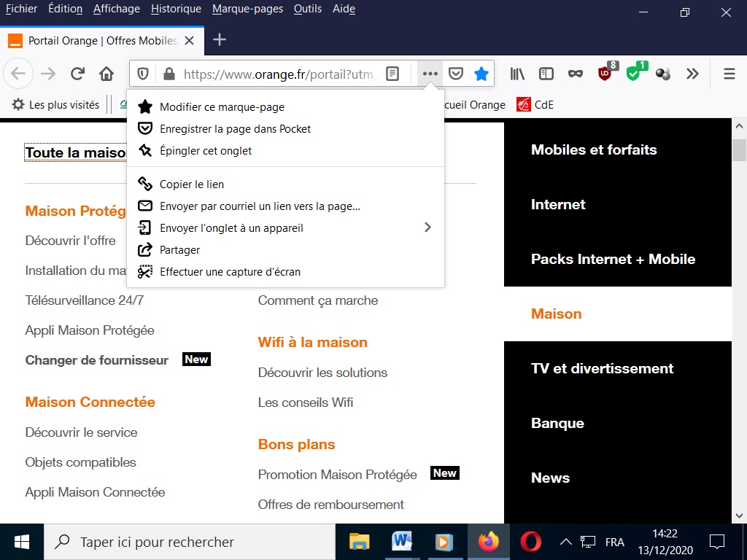Viewport: 747px width, 560px height.
Task: Open the Affichage menu
Action: 116,9
